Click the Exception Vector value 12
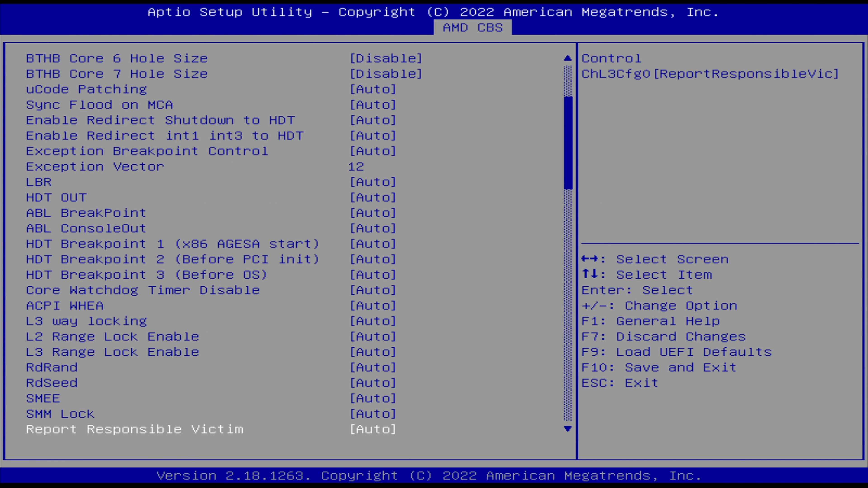The height and width of the screenshot is (488, 868). coord(356,167)
